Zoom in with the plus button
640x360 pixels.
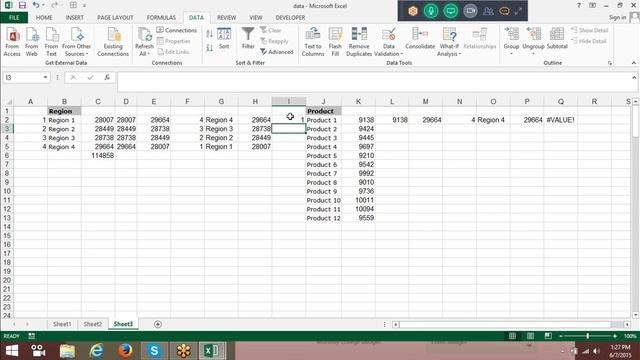coord(615,336)
